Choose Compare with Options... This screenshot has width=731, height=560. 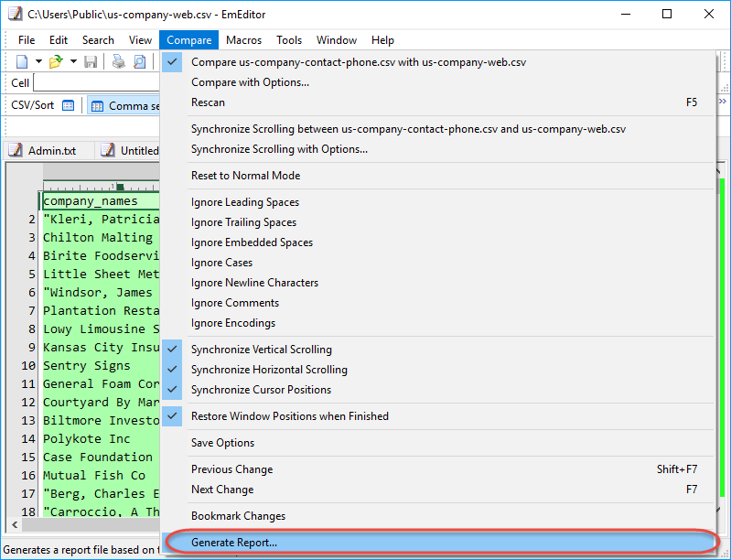pos(437,82)
